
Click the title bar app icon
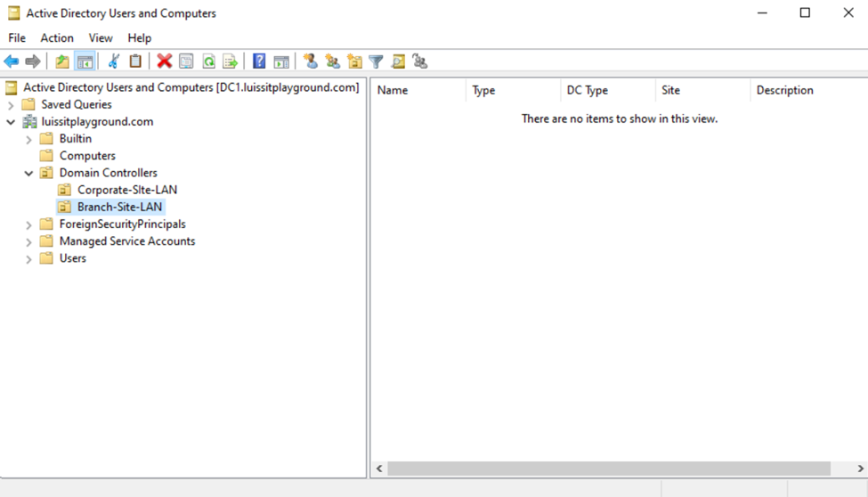click(14, 12)
